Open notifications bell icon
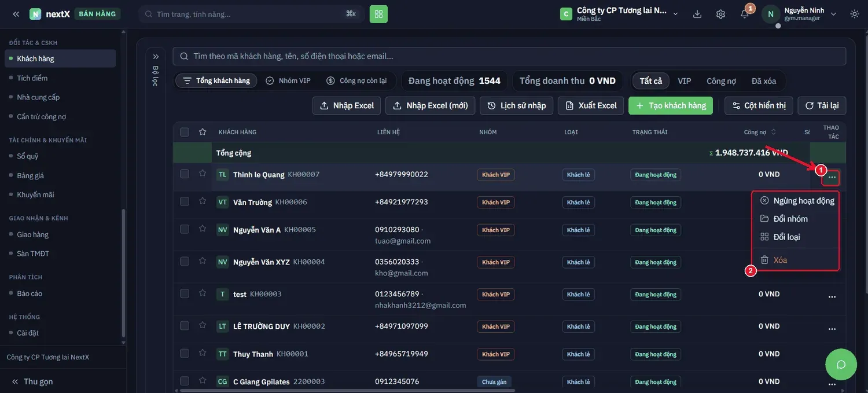This screenshot has width=868, height=393. tap(745, 14)
